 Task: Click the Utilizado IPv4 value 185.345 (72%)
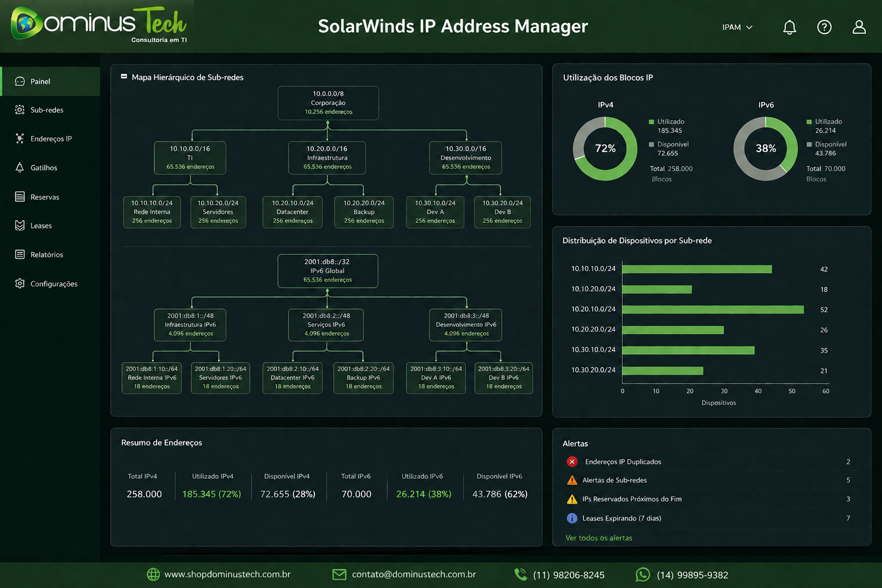point(211,494)
